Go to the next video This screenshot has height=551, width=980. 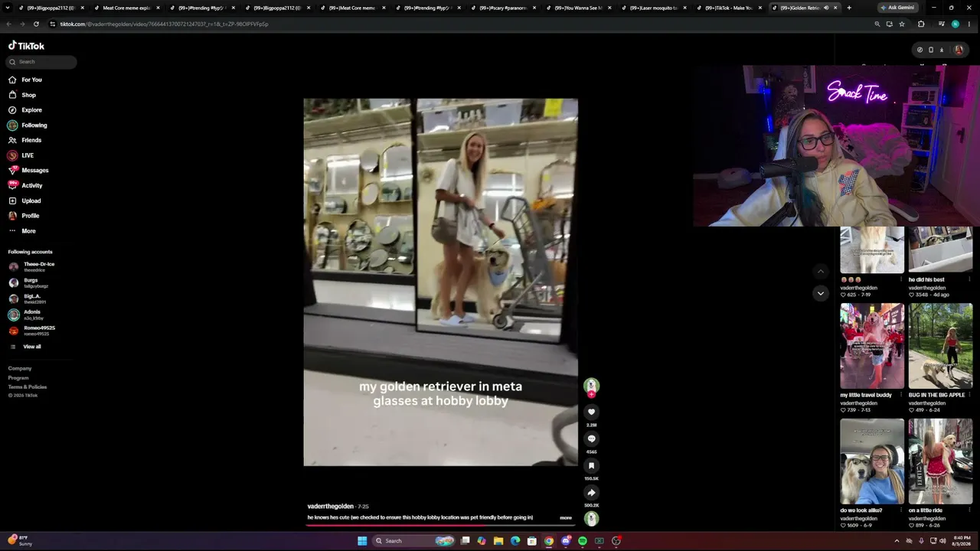821,293
